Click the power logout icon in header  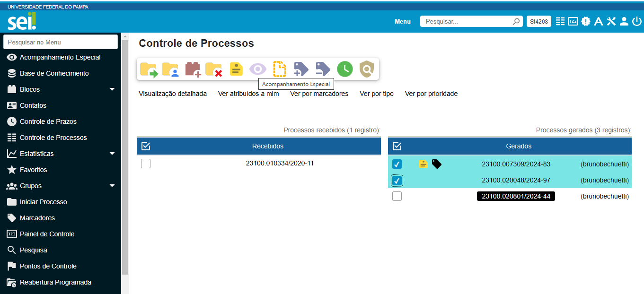[637, 21]
